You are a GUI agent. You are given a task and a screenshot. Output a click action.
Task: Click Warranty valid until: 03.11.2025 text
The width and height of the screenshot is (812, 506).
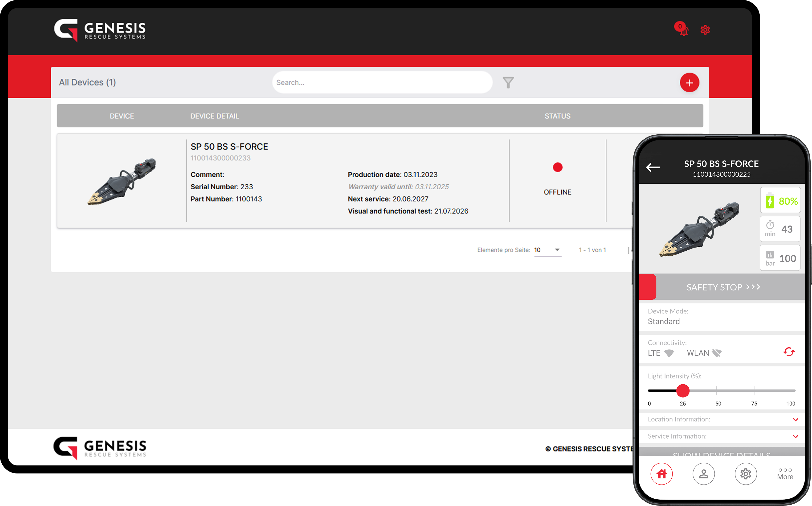click(x=398, y=187)
